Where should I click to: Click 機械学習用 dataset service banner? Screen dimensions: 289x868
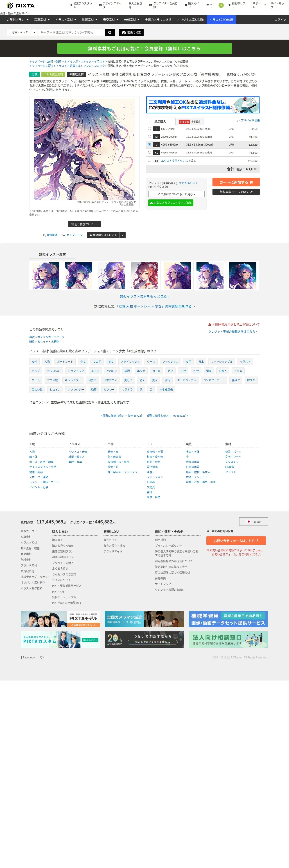click(228, 619)
